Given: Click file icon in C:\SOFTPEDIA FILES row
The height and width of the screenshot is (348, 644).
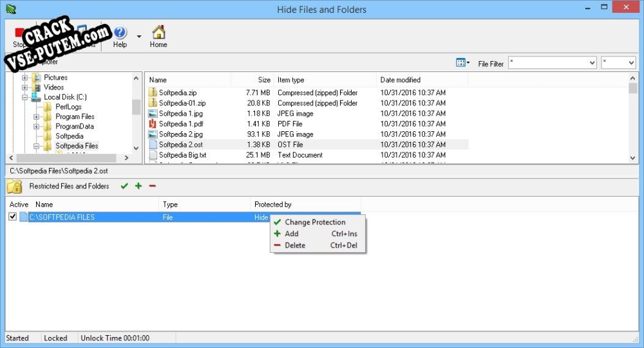Looking at the screenshot, I should click(x=23, y=217).
